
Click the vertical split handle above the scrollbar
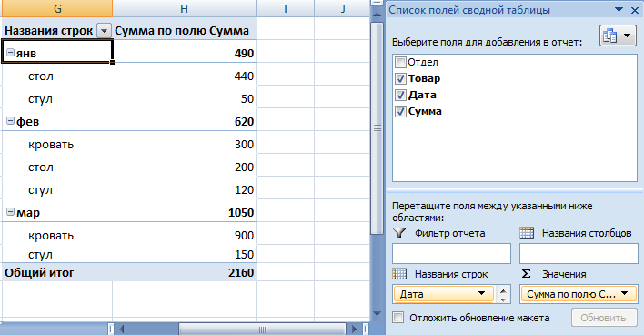pyautogui.click(x=377, y=4)
